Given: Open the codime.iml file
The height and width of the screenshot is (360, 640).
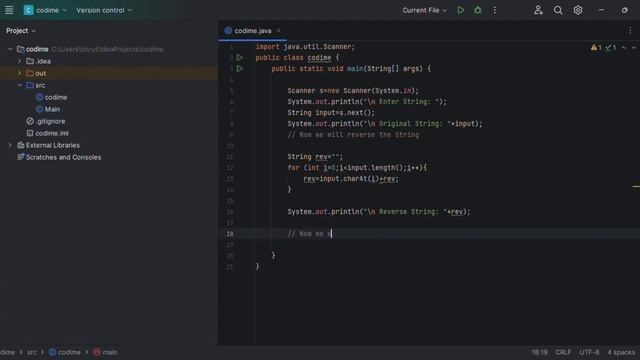Looking at the screenshot, I should 52,133.
